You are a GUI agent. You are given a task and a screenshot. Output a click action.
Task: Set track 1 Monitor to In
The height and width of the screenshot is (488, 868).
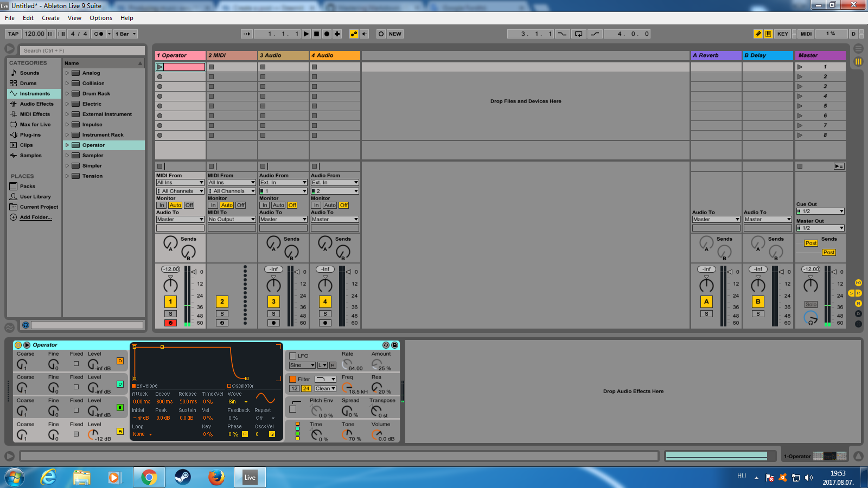click(162, 205)
